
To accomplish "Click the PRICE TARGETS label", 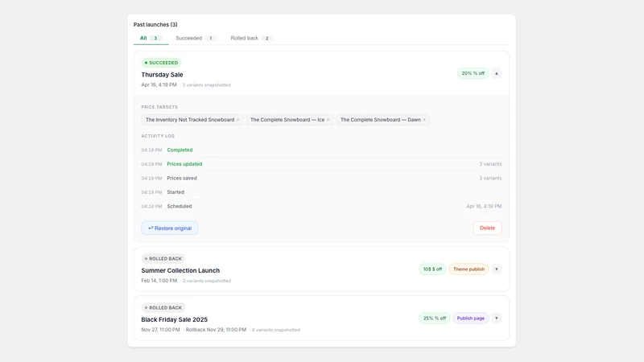I will (159, 107).
